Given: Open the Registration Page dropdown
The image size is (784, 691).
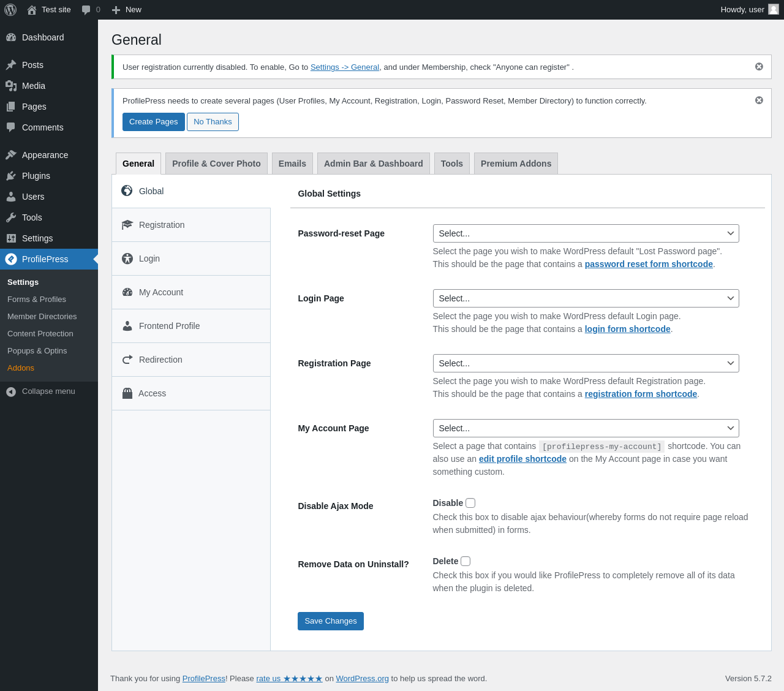Looking at the screenshot, I should [x=586, y=363].
